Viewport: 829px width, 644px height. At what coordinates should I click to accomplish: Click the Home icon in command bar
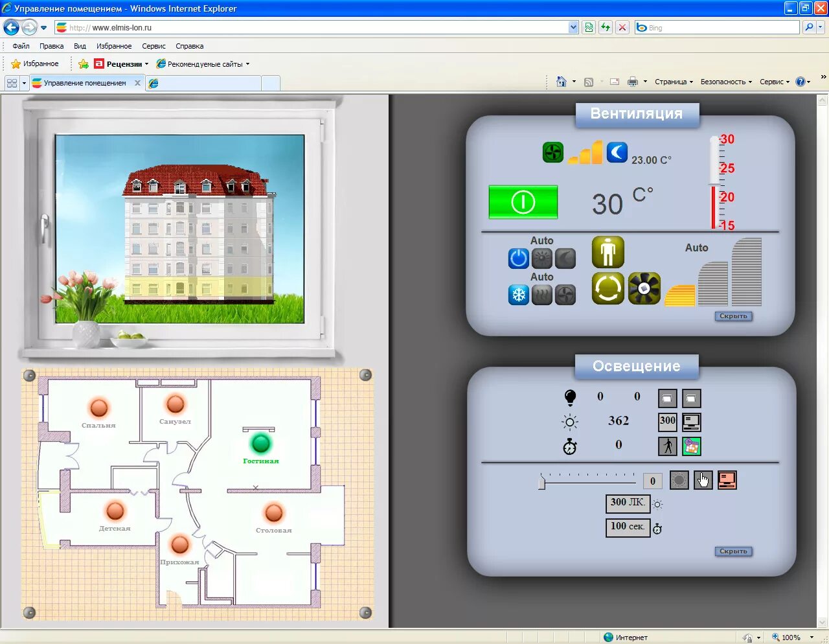click(562, 82)
